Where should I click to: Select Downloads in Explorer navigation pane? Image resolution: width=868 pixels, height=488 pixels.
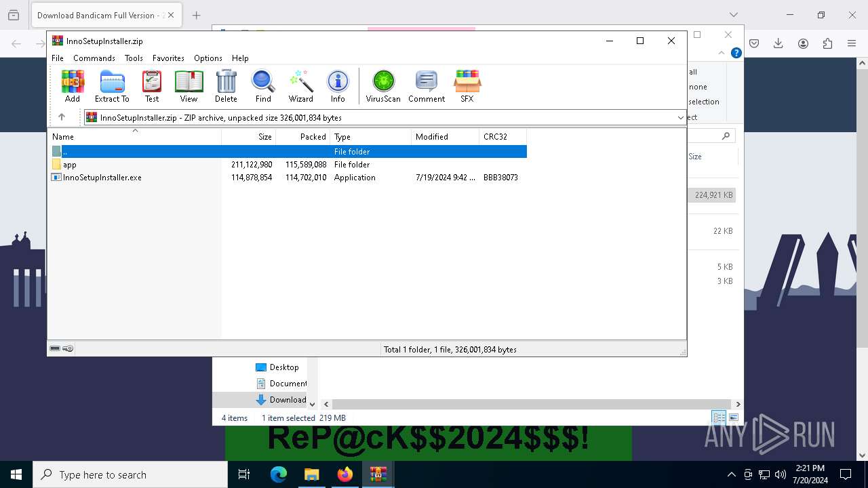point(281,400)
